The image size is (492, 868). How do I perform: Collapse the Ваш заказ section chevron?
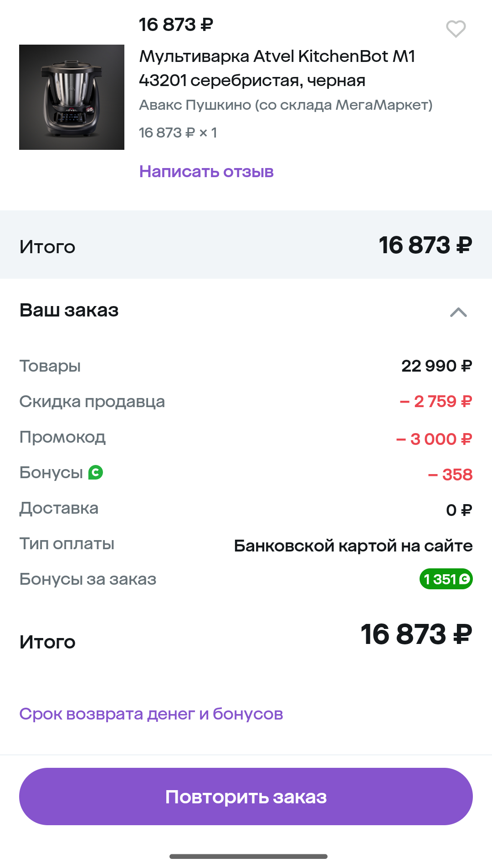(458, 312)
